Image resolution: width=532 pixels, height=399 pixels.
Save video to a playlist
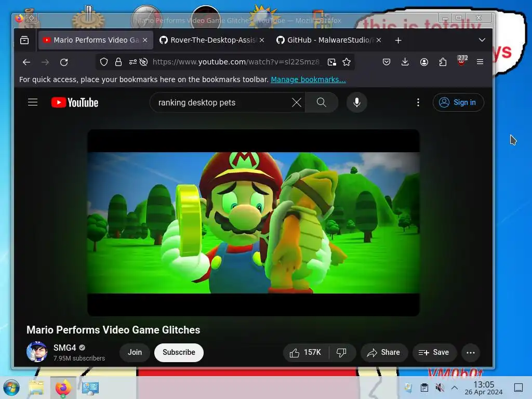point(434,353)
